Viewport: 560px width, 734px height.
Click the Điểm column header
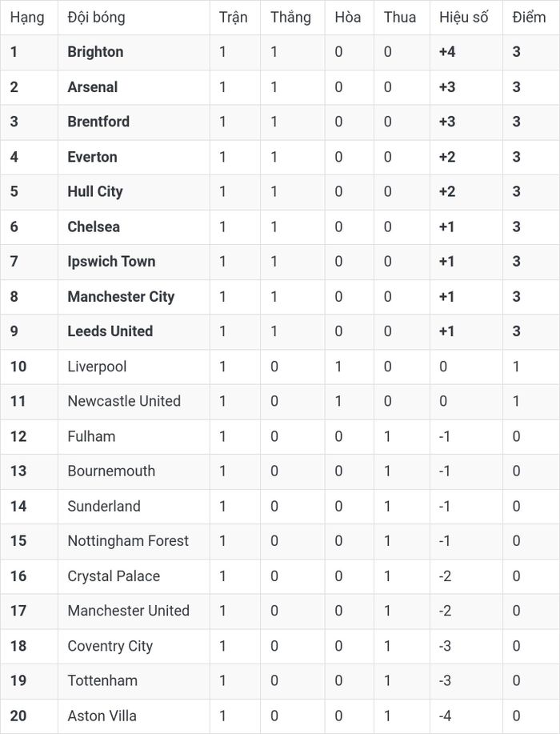coord(529,18)
